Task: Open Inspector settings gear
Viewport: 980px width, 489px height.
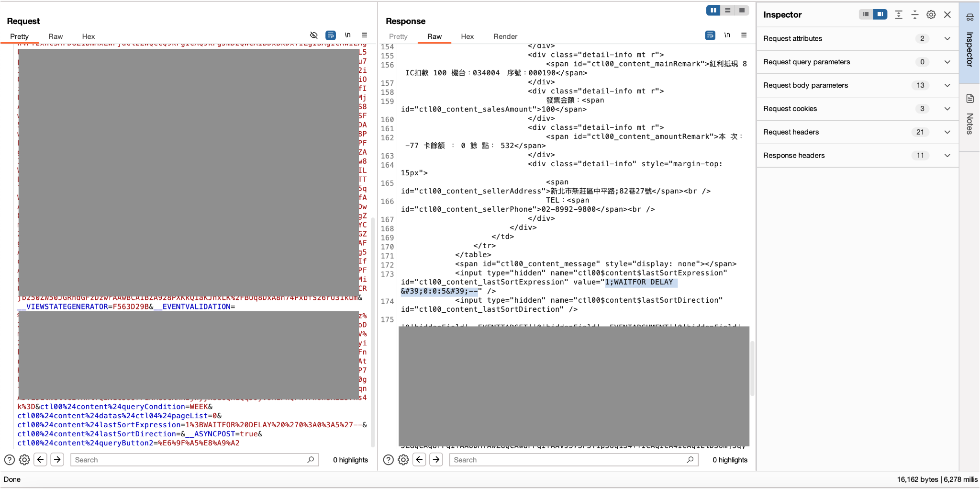Action: point(931,15)
